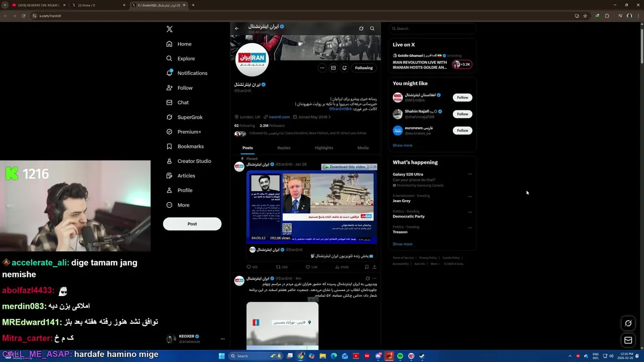The width and height of the screenshot is (644, 362).
Task: Open the More menu in the sidebar
Action: coord(178,205)
